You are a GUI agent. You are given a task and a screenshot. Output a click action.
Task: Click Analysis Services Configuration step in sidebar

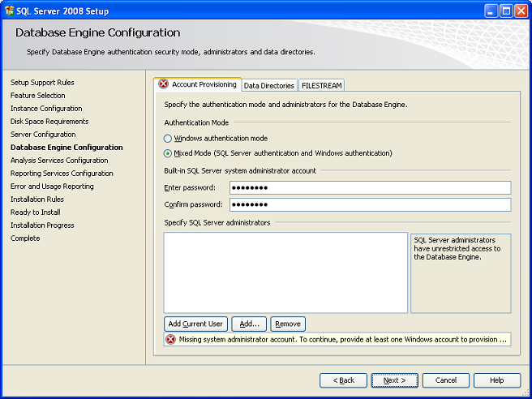59,160
